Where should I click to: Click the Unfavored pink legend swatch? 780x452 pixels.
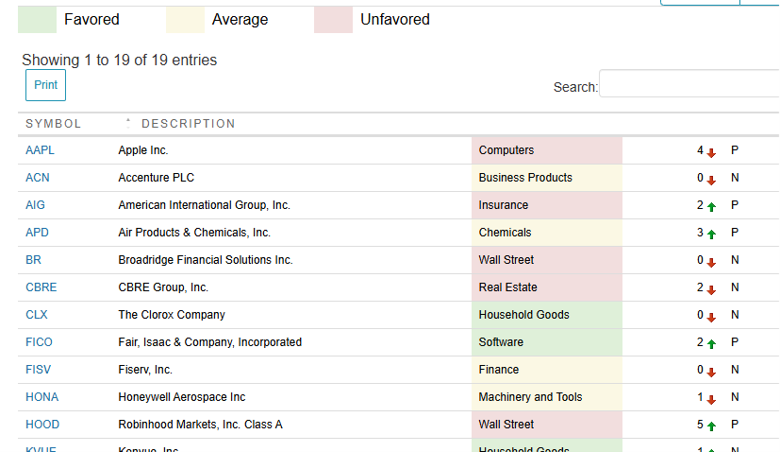[333, 20]
